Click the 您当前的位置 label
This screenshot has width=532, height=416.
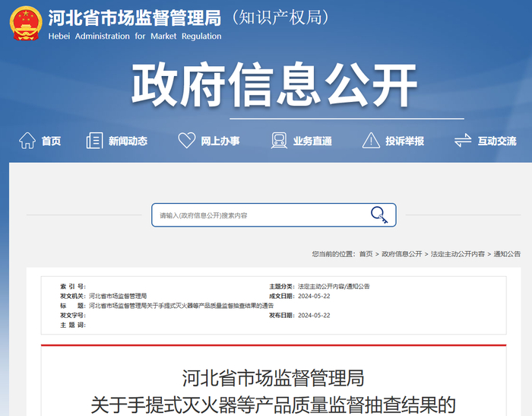click(333, 254)
